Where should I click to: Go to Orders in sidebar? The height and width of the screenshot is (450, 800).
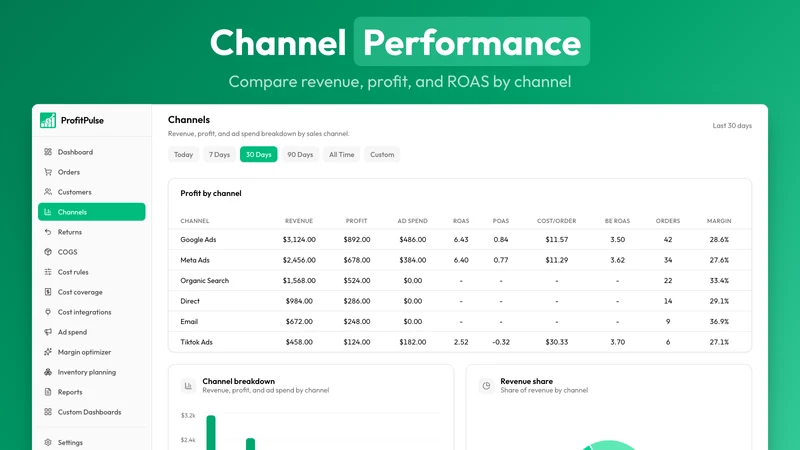(x=92, y=172)
